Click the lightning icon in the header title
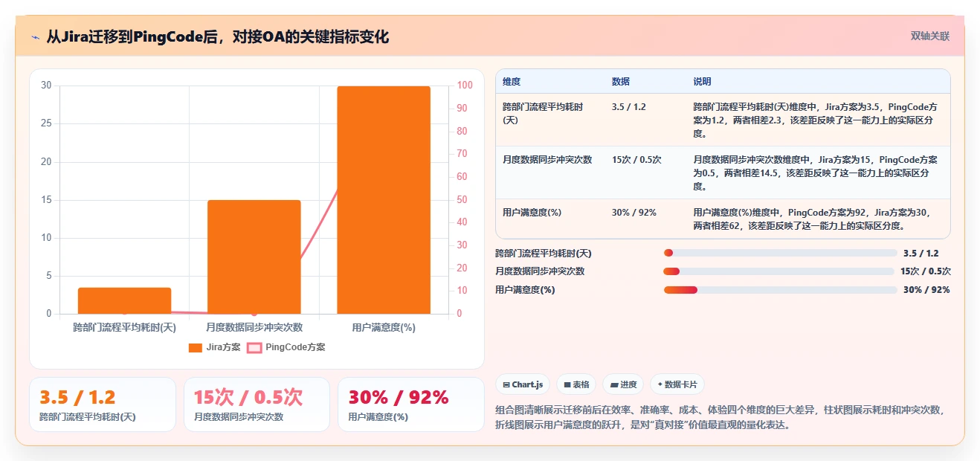 coord(35,37)
